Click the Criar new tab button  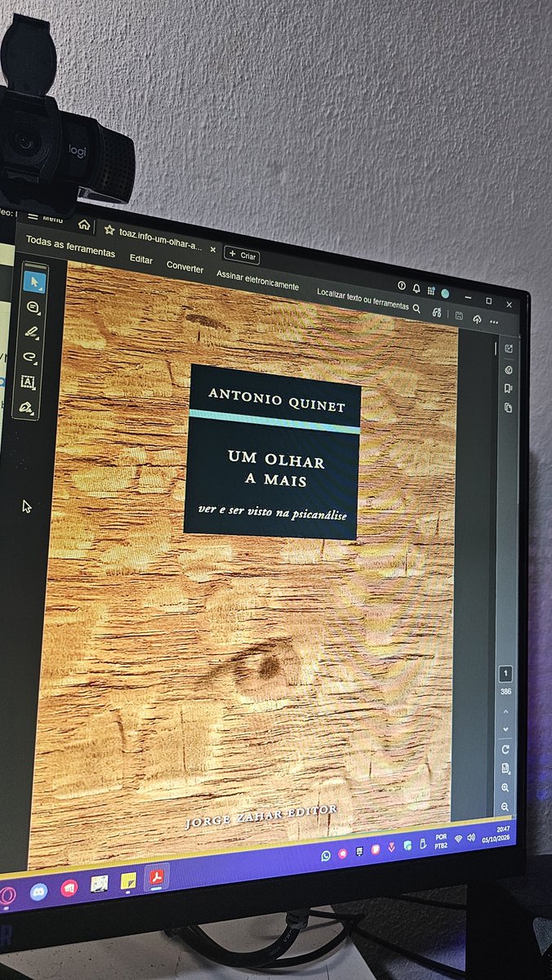pos(242,255)
